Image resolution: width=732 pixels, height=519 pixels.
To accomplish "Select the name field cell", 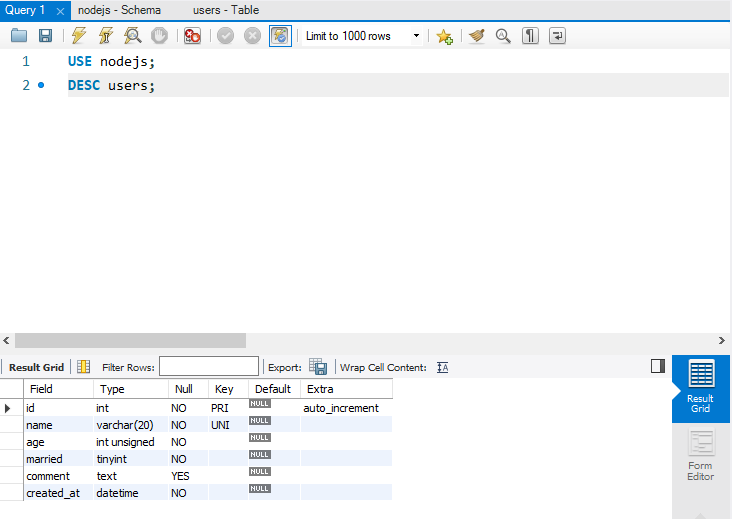I will (58, 425).
